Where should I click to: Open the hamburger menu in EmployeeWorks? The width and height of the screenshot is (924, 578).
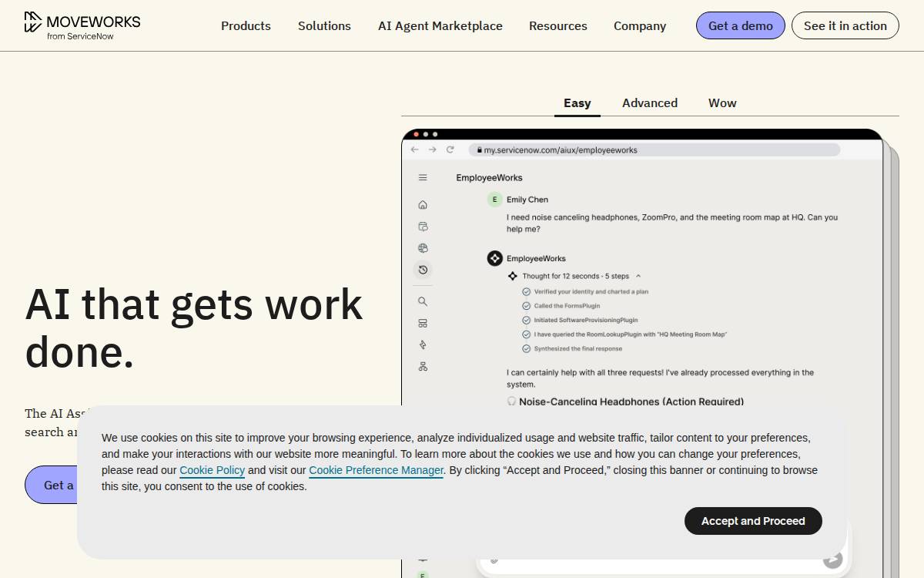pyautogui.click(x=423, y=177)
